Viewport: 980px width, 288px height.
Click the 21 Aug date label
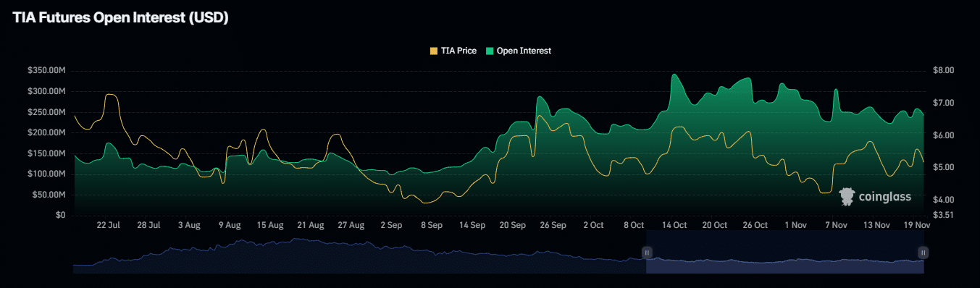point(311,225)
